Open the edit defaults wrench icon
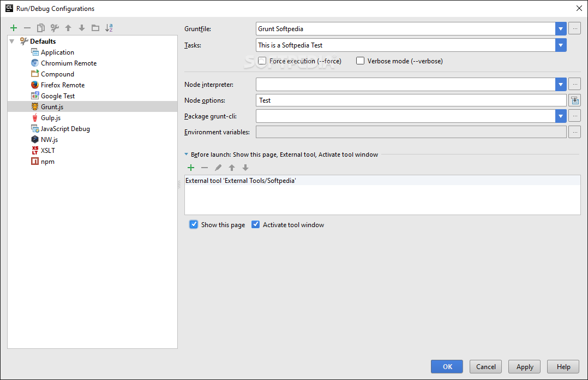Viewport: 588px width, 380px height. (55, 28)
